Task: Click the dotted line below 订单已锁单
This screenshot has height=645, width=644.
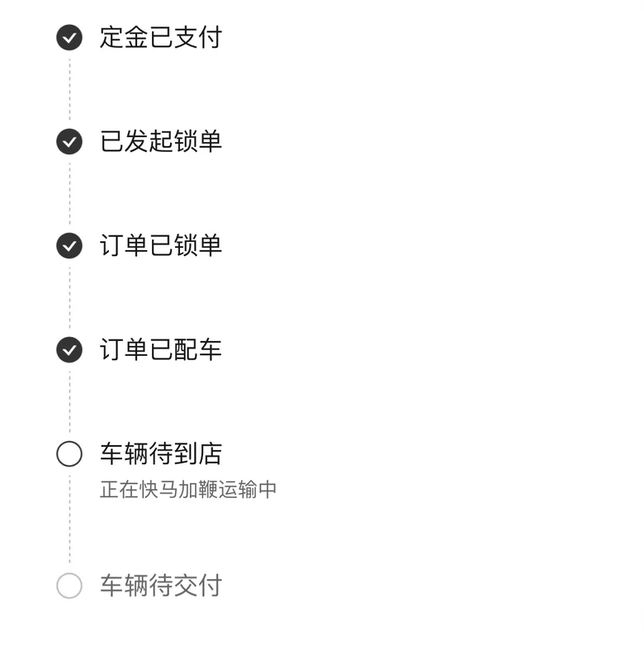Action: [x=69, y=298]
